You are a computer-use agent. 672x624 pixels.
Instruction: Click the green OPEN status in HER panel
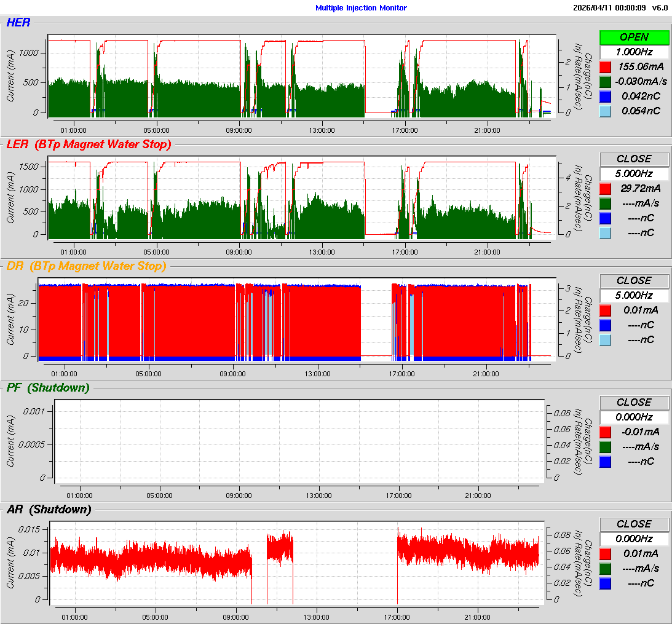coord(634,37)
